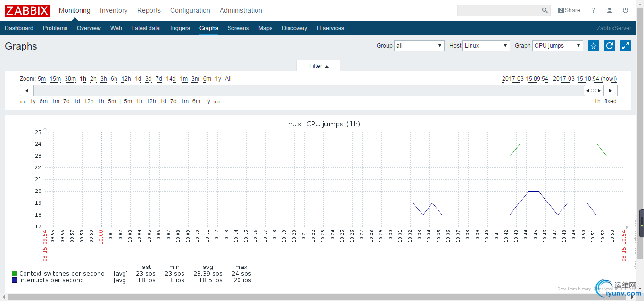
Task: Set zoom to 7d in Zoom row
Action: point(159,79)
